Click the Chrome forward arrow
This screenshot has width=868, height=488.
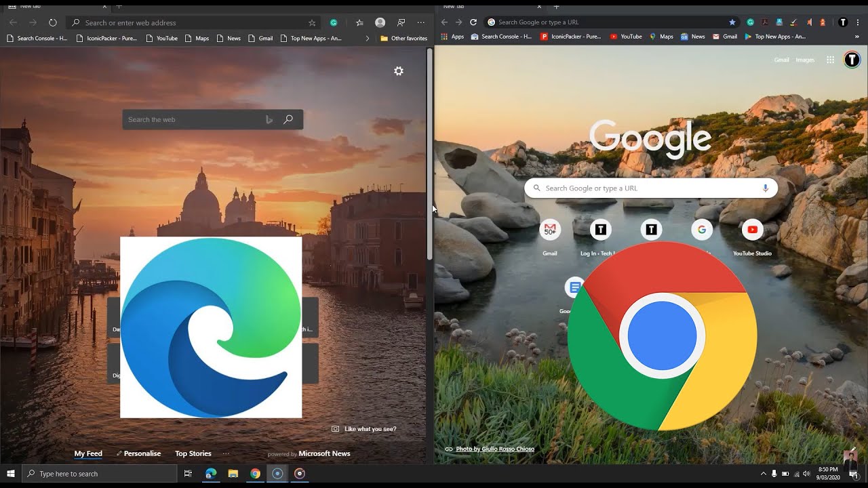click(458, 22)
